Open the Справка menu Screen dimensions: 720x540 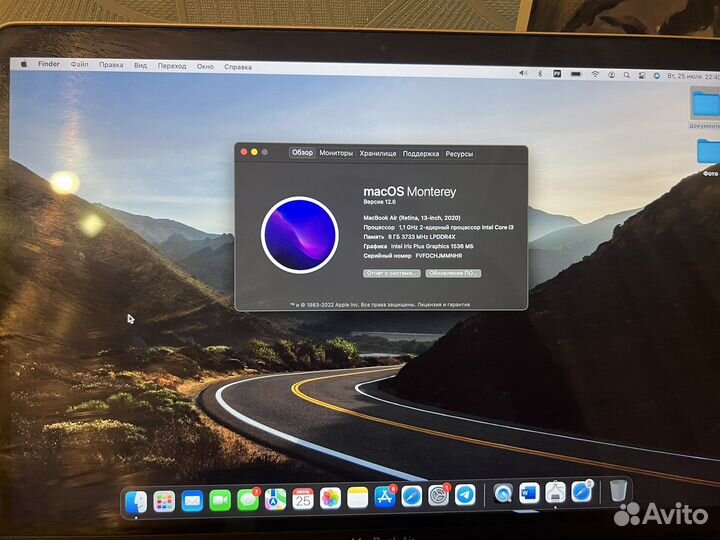[x=238, y=67]
